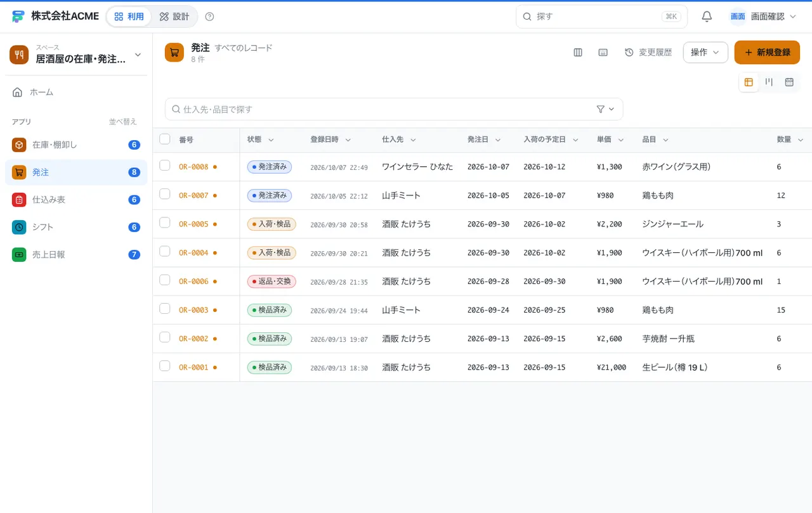This screenshot has height=513, width=812.
Task: Click the 売上日報 green icon
Action: tap(19, 254)
